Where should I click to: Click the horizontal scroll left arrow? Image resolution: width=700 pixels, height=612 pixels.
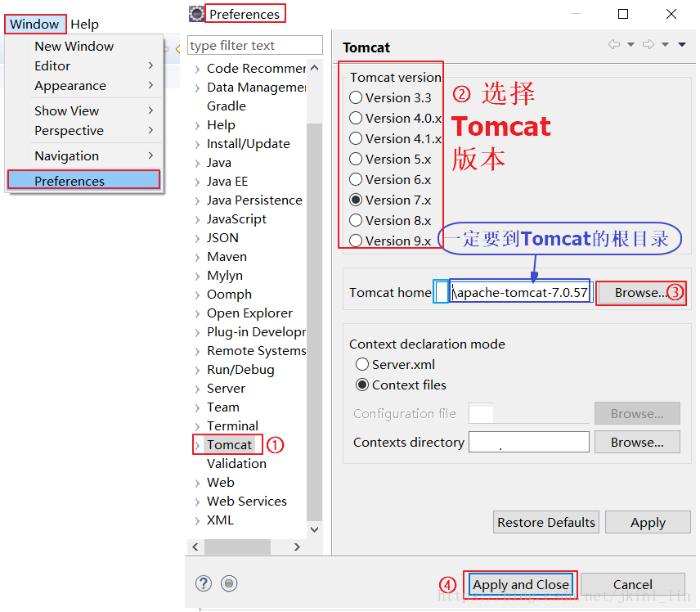pyautogui.click(x=195, y=547)
